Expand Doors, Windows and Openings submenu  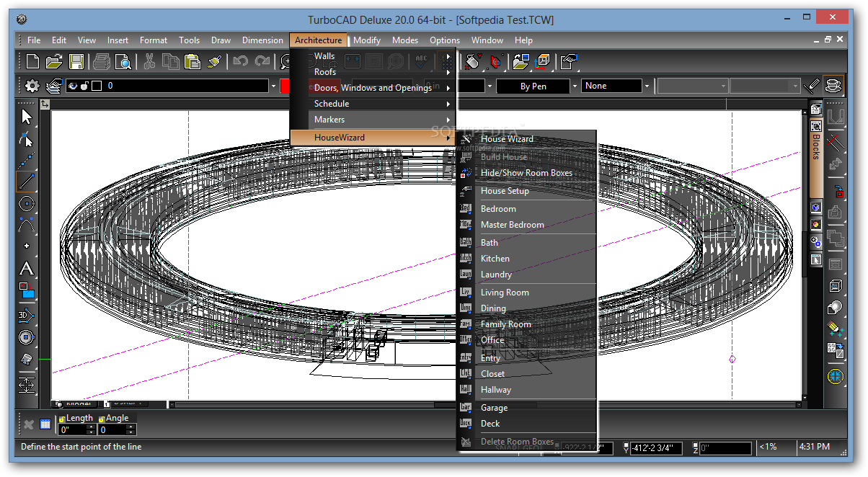pos(373,88)
